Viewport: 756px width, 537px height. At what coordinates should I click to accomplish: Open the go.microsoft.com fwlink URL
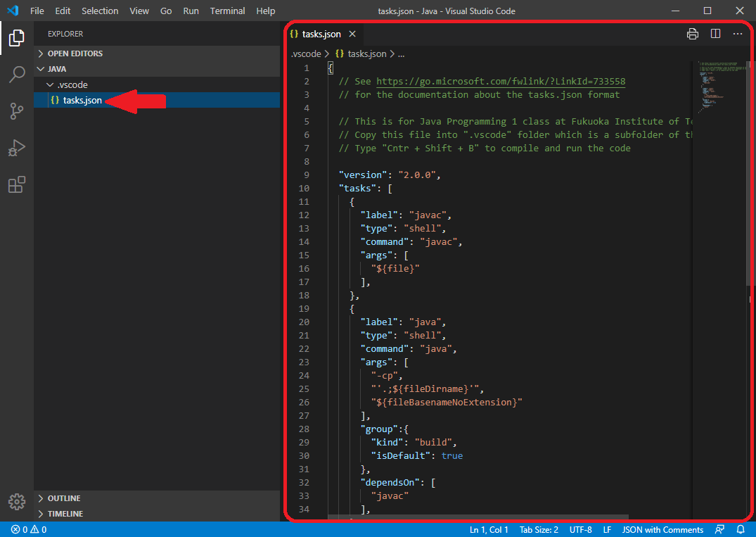point(501,81)
